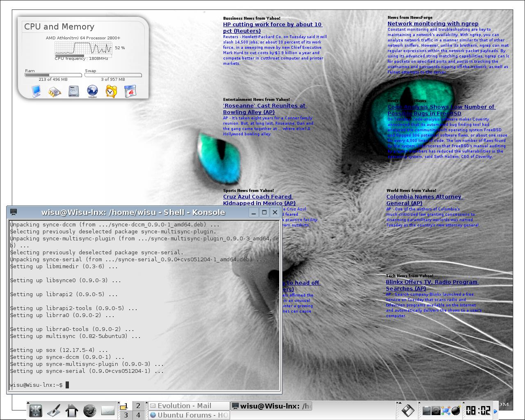Click the floppy disk storage media icon
This screenshot has width=525, height=420.
coord(408,410)
